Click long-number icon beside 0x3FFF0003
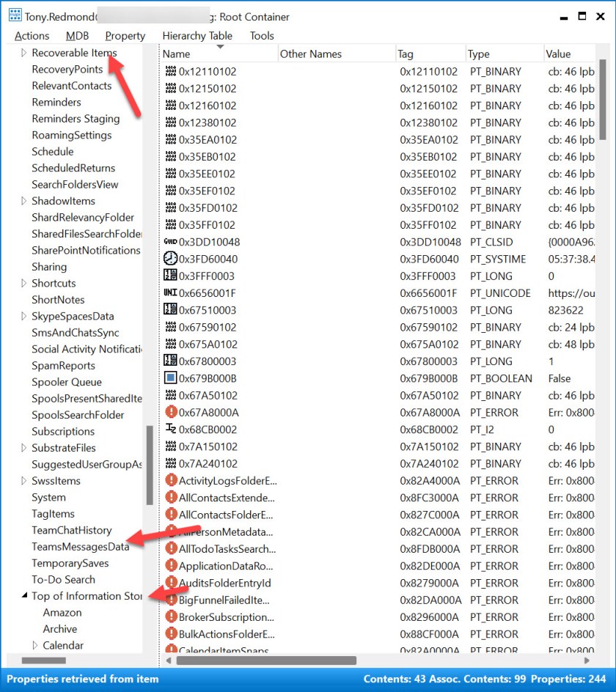 coord(170,276)
